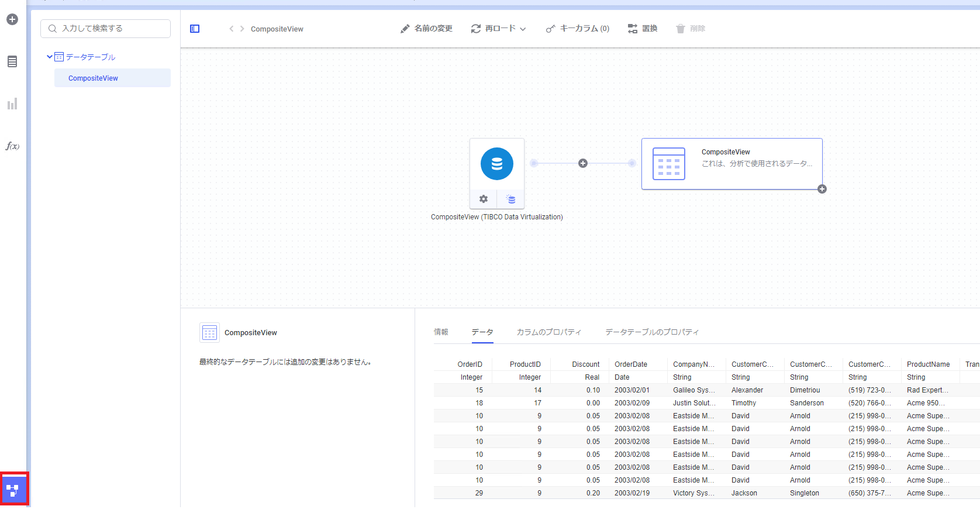Click the source label CompositeView (TIBCO Data Virtualization)
980x530 pixels.
click(x=497, y=217)
